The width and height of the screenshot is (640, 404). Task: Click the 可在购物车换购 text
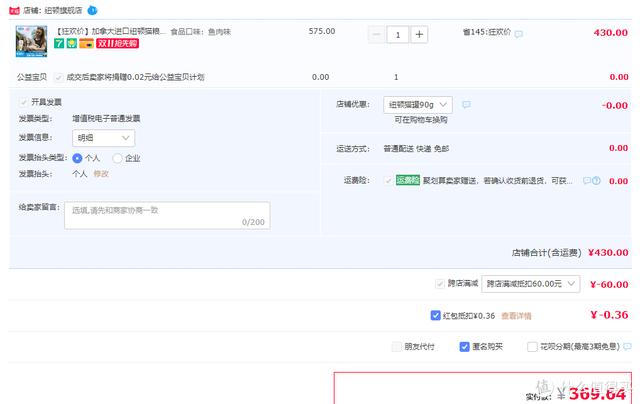pyautogui.click(x=421, y=120)
